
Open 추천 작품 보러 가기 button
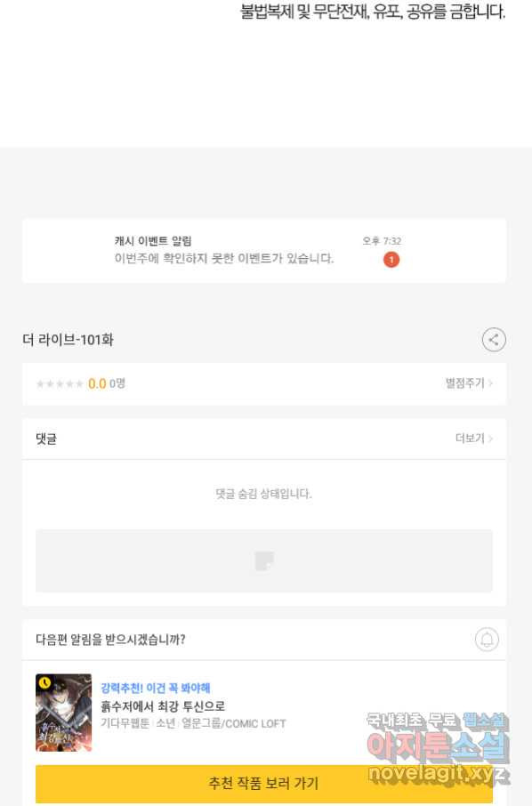coord(263,784)
